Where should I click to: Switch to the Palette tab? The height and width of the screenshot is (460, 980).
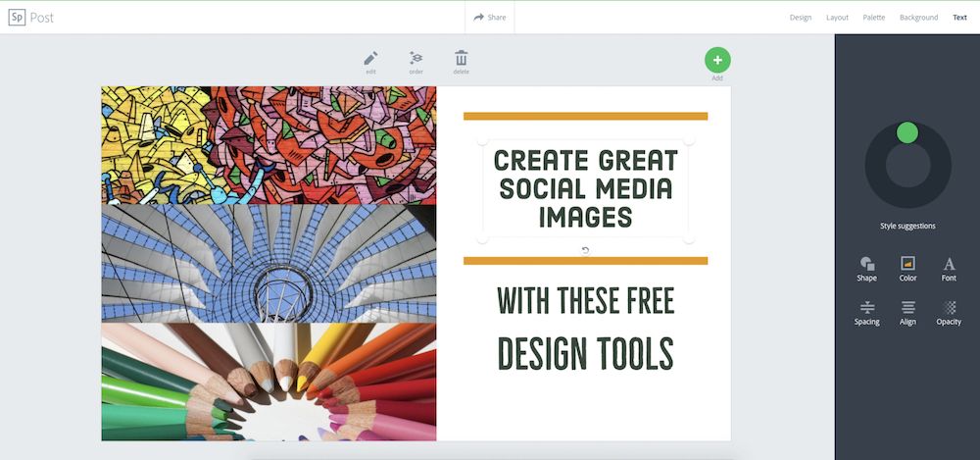(873, 18)
